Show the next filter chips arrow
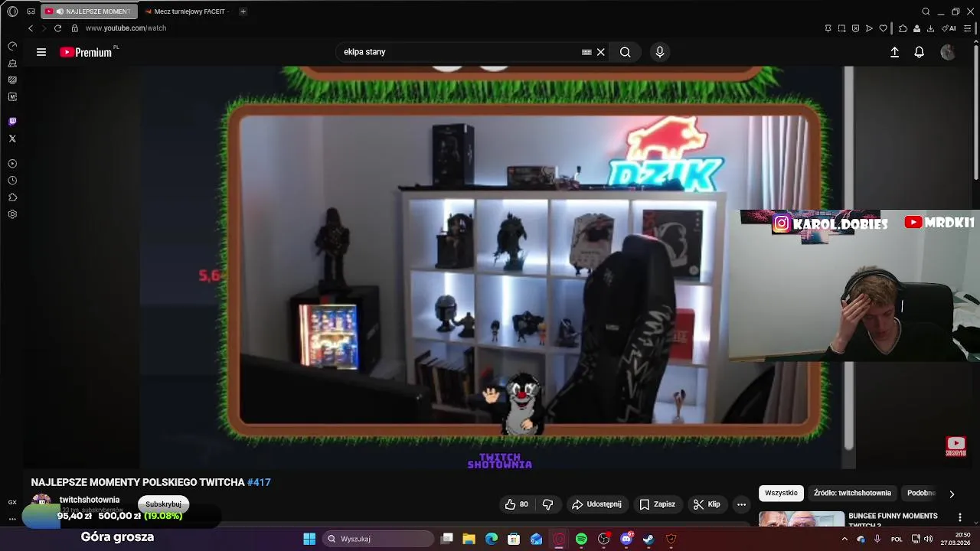The image size is (980, 551). coord(952,494)
